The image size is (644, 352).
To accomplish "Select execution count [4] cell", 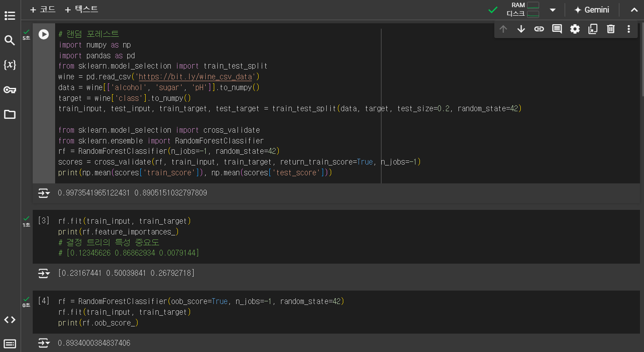I will click(x=43, y=301).
